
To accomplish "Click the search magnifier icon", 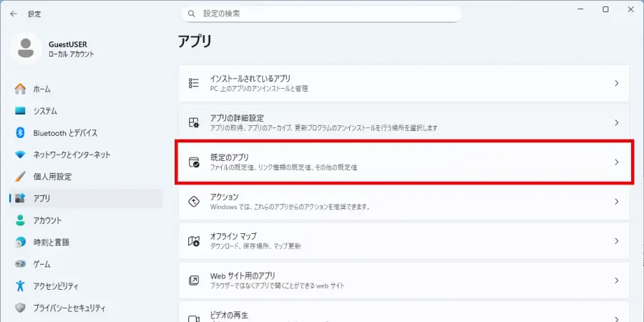I will (x=191, y=14).
